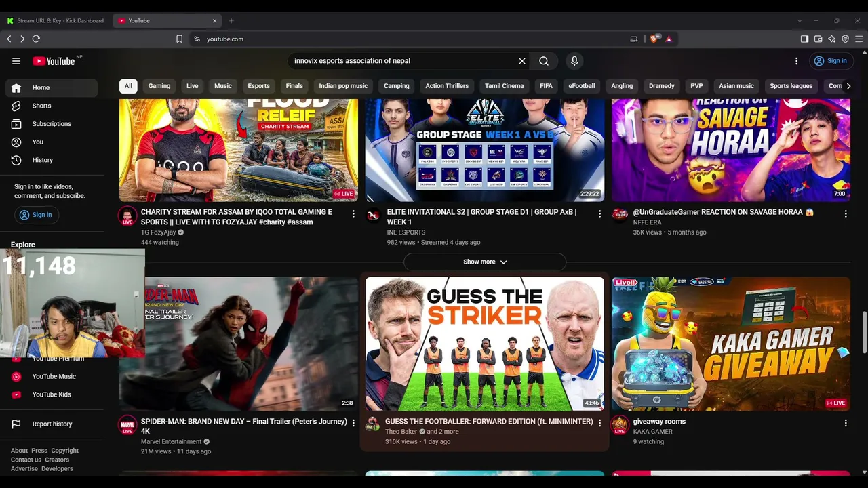
Task: Click the sidebar Sign in button
Action: click(36, 215)
